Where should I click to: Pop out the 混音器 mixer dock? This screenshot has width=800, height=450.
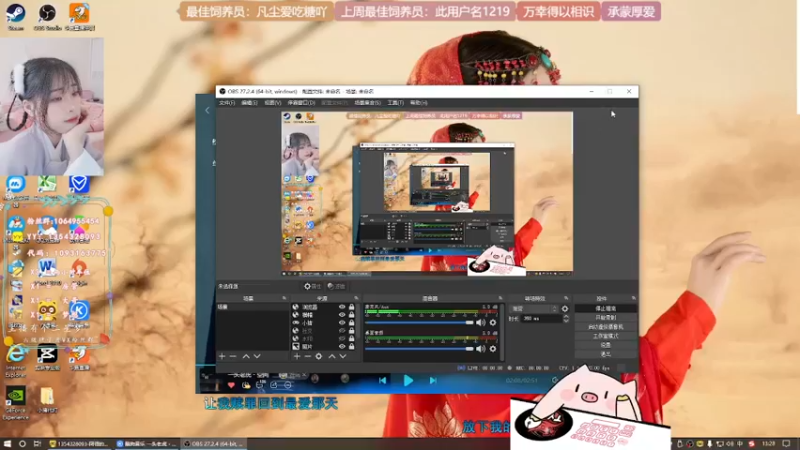tap(500, 298)
